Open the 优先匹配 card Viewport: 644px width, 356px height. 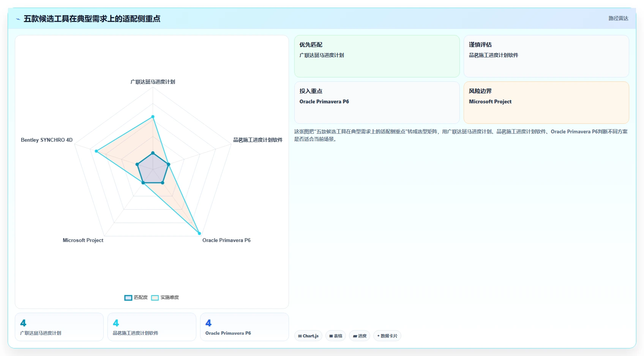click(x=377, y=56)
